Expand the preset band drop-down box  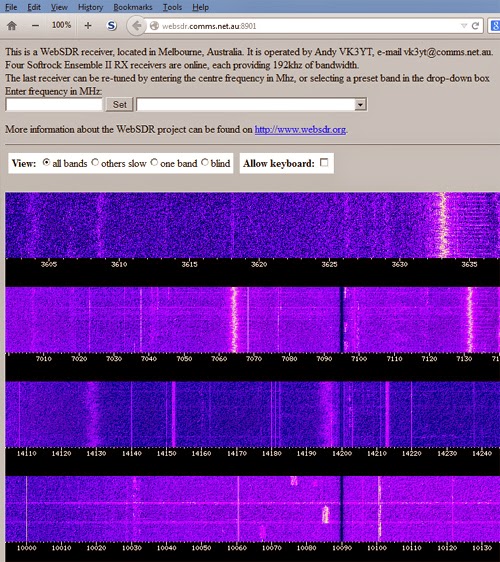[360, 105]
